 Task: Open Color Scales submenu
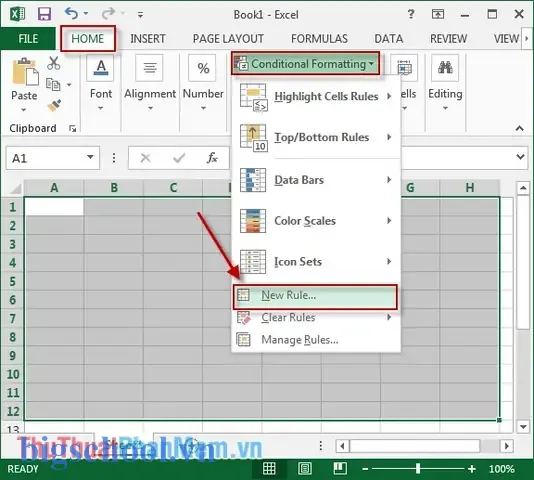[316, 221]
